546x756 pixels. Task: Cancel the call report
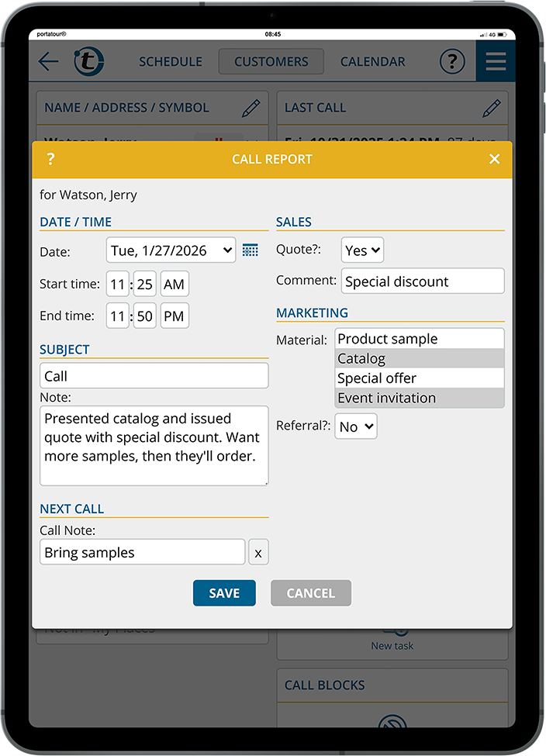[x=310, y=593]
